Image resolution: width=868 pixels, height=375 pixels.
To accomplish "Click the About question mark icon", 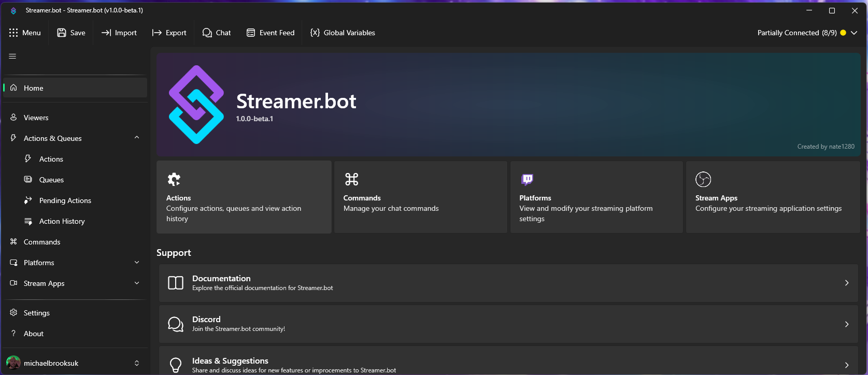I will pos(13,333).
